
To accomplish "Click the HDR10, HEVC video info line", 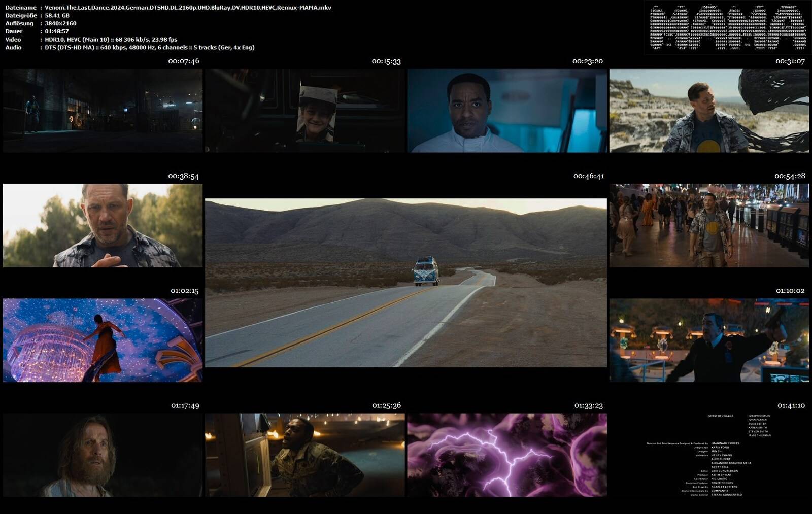I will (111, 40).
